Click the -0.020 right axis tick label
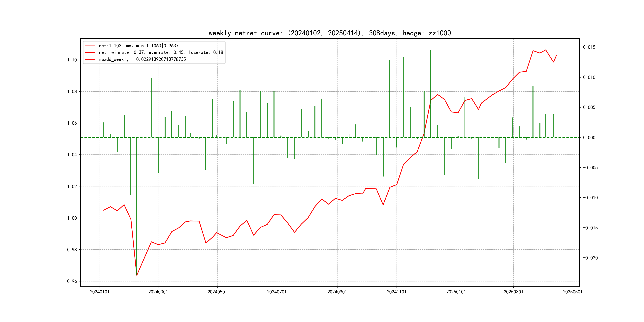The image size is (644, 322). point(590,258)
